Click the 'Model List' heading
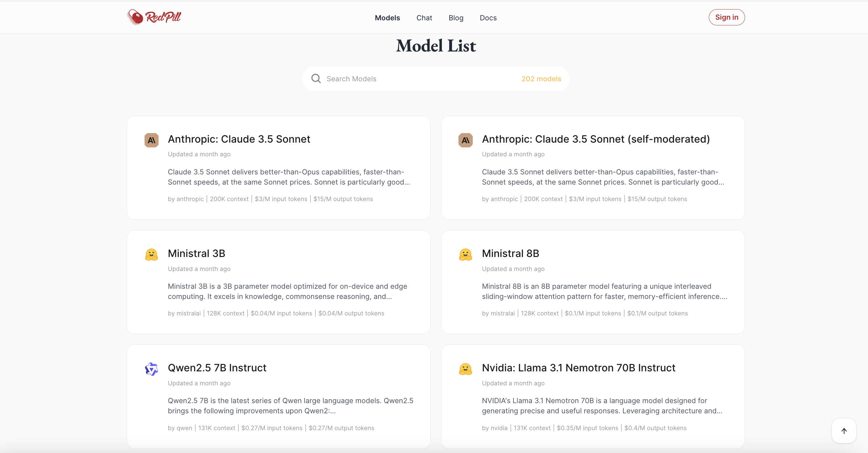This screenshot has width=868, height=453. tap(436, 45)
